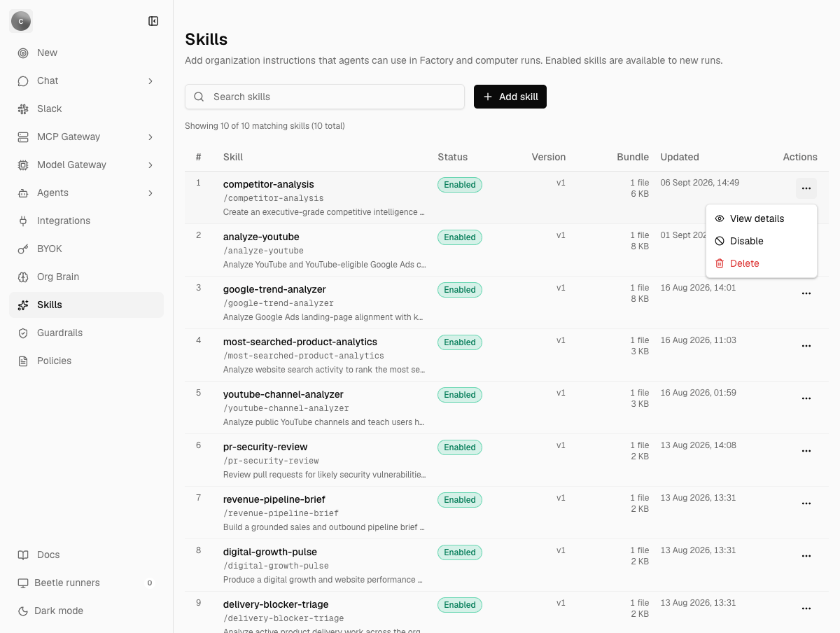The height and width of the screenshot is (633, 840).
Task: Choose Disable in the context menu
Action: 762,241
